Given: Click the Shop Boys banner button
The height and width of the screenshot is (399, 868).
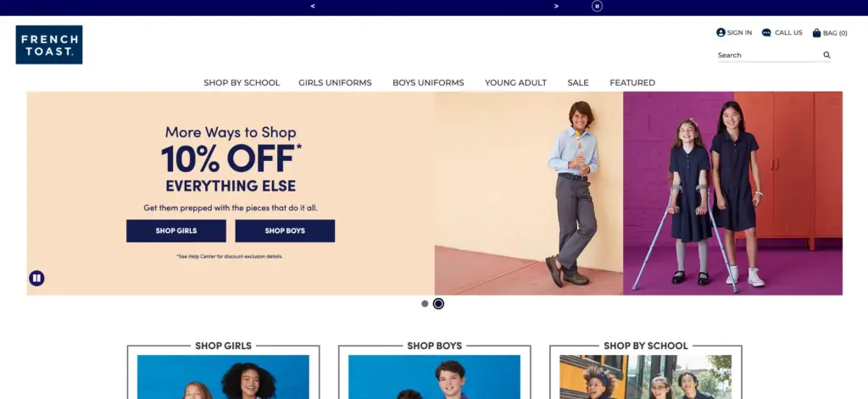Looking at the screenshot, I should point(285,230).
